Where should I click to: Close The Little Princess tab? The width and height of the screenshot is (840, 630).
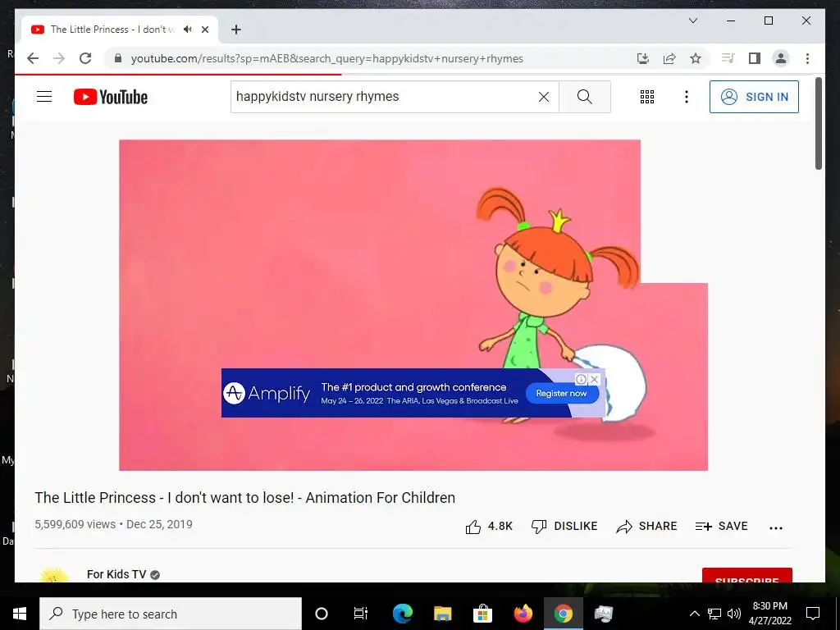coord(204,30)
